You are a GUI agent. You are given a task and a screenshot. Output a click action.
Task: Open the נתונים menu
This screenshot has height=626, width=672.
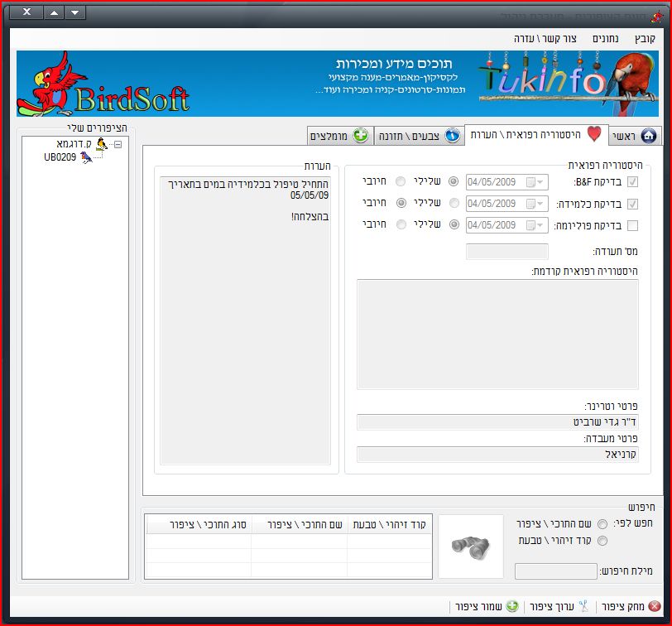coord(607,39)
